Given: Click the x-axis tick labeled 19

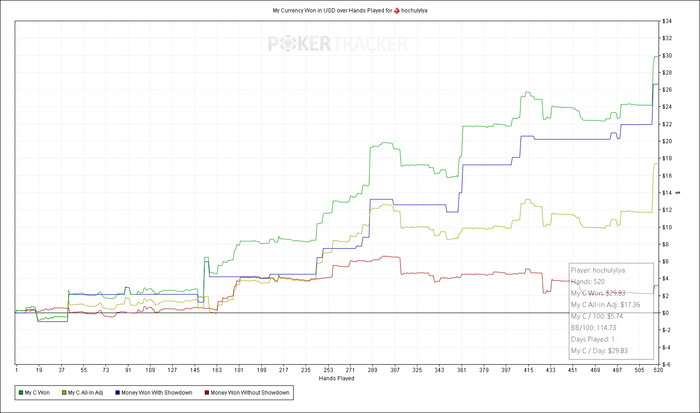Looking at the screenshot, I should (x=39, y=370).
